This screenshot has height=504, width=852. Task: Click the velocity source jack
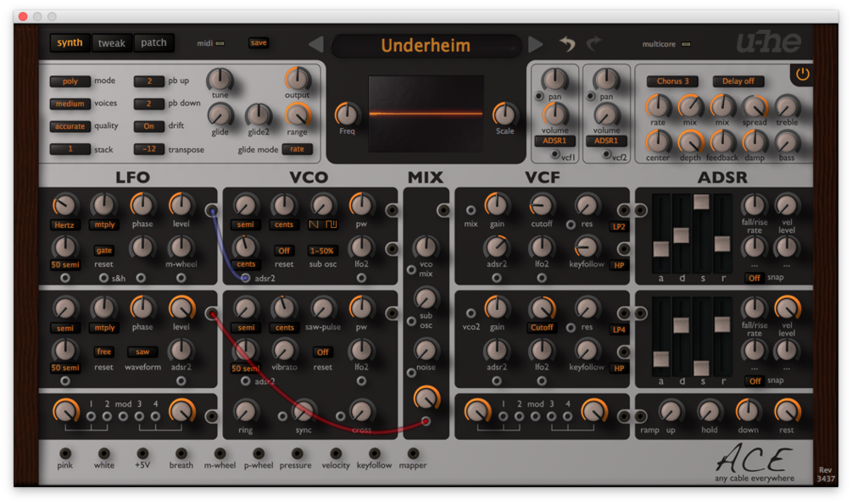(x=335, y=453)
